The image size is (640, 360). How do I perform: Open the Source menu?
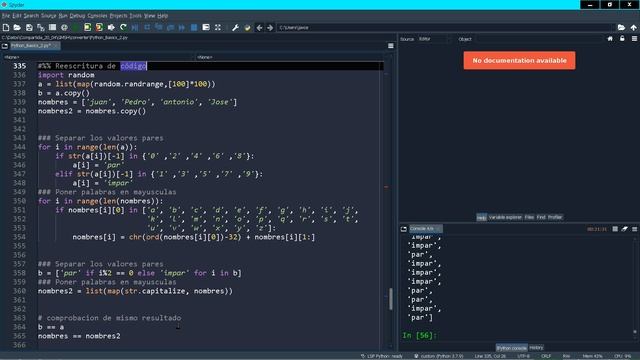click(x=49, y=16)
